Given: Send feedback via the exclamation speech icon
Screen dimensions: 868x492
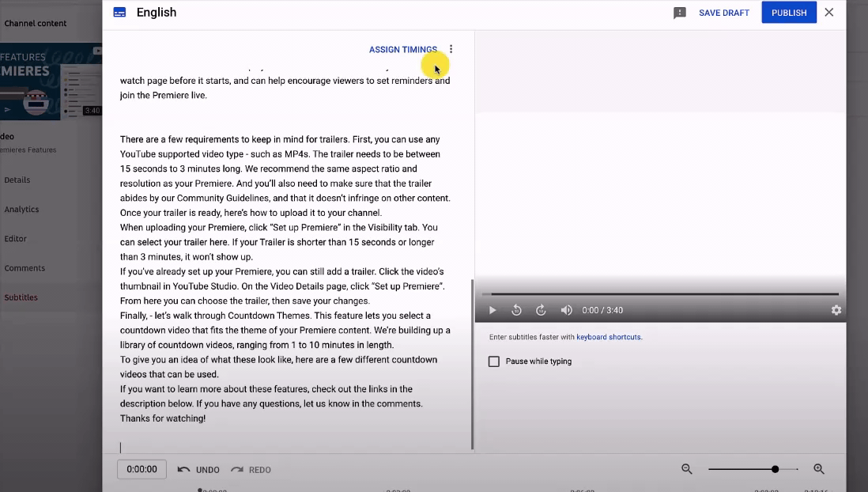Looking at the screenshot, I should [x=680, y=13].
